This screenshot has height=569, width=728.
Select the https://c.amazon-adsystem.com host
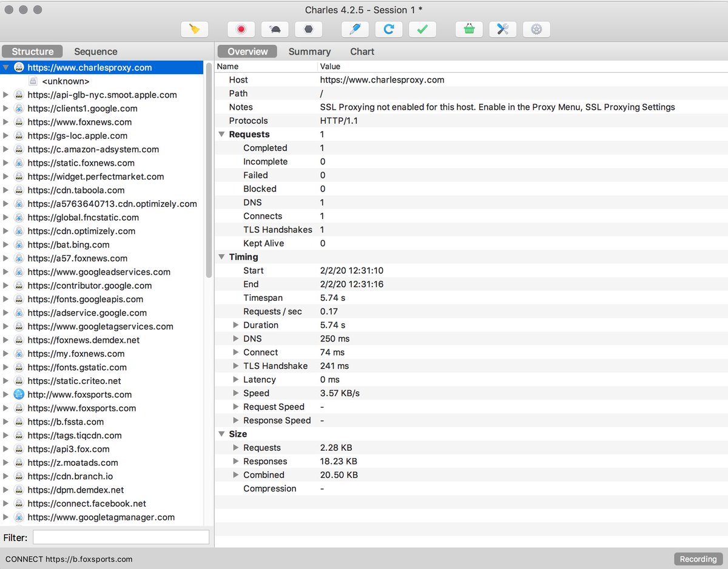pyautogui.click(x=93, y=149)
